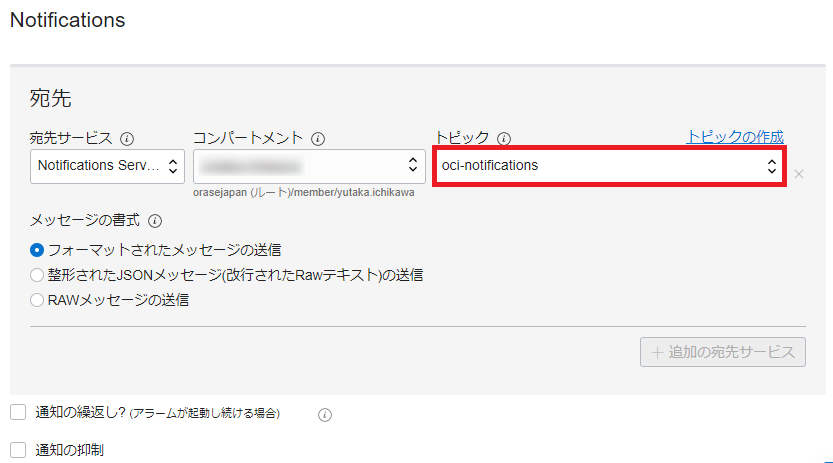Select RAWメッセージの送信 radio button
This screenshot has height=463, width=833.
pos(37,299)
